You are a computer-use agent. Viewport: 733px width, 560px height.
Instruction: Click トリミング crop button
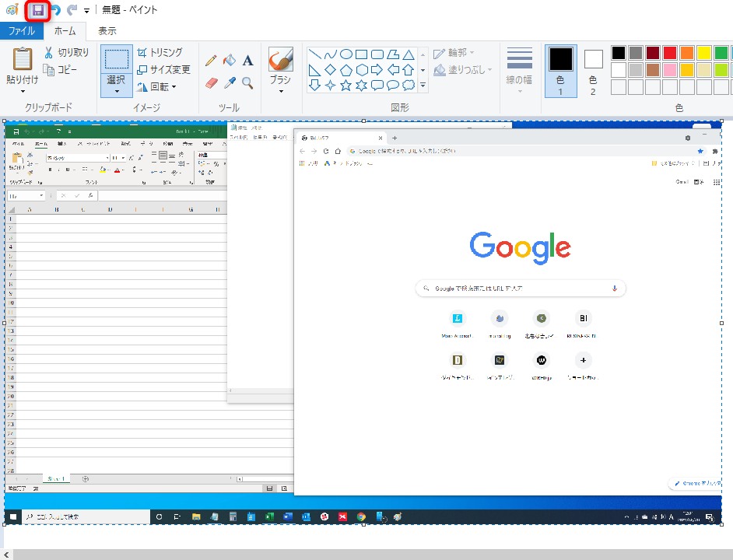pyautogui.click(x=160, y=52)
